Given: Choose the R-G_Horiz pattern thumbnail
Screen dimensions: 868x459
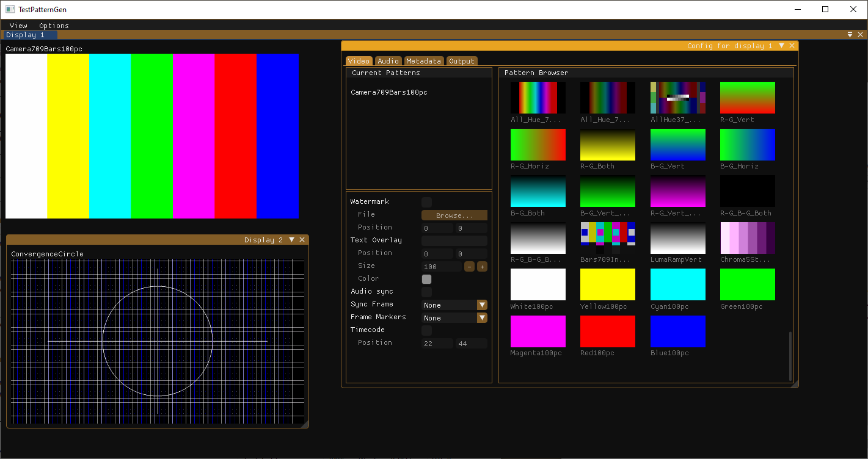Looking at the screenshot, I should click(538, 145).
